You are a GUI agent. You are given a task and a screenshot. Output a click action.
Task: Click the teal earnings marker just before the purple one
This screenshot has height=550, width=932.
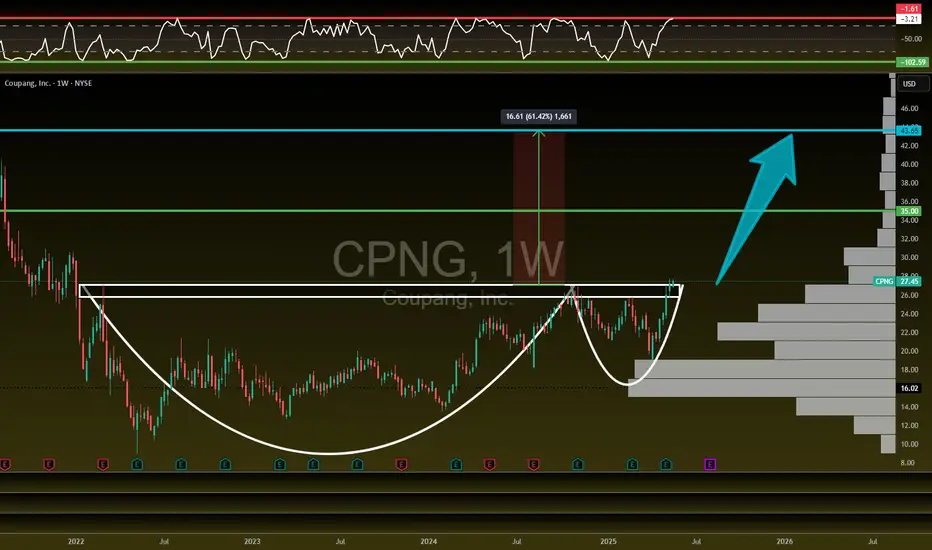pyautogui.click(x=666, y=464)
